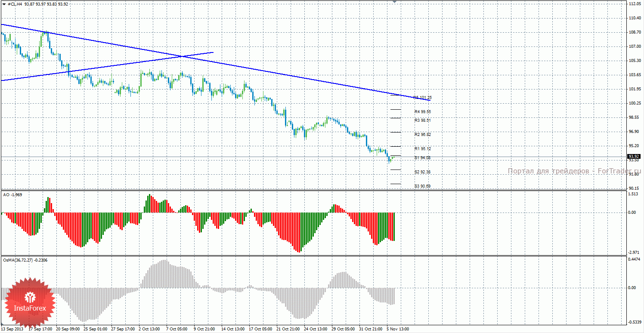Viewport: 644px width, 333px height.
Task: Click the R2 96.82 resistance label
Action: (x=422, y=135)
